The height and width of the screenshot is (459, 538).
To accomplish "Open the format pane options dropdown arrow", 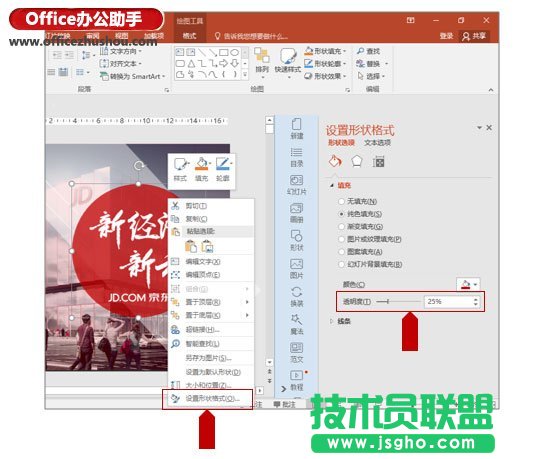I will (x=479, y=128).
